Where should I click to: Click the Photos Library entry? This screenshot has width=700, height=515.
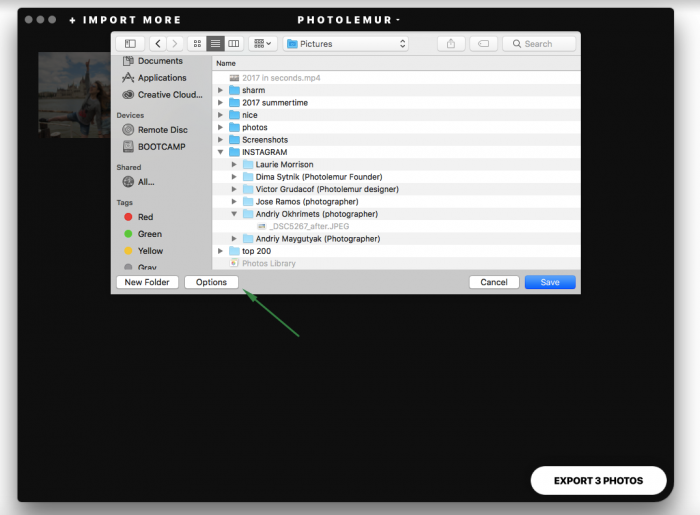[x=269, y=264]
